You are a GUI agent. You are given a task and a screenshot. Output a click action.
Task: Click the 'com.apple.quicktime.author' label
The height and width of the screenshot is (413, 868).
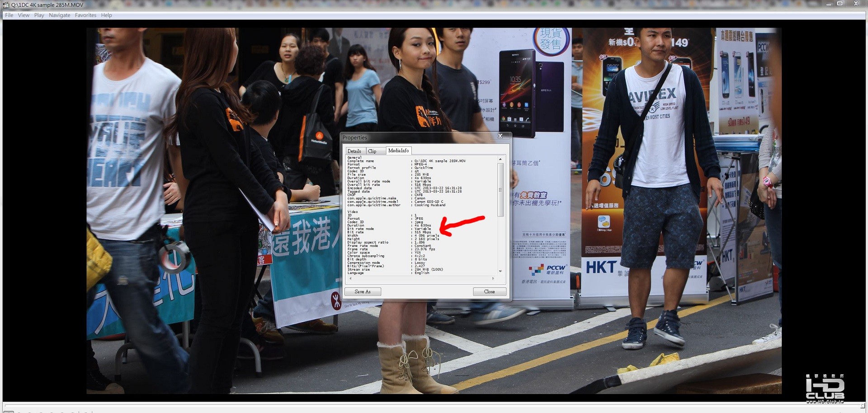[x=374, y=205]
